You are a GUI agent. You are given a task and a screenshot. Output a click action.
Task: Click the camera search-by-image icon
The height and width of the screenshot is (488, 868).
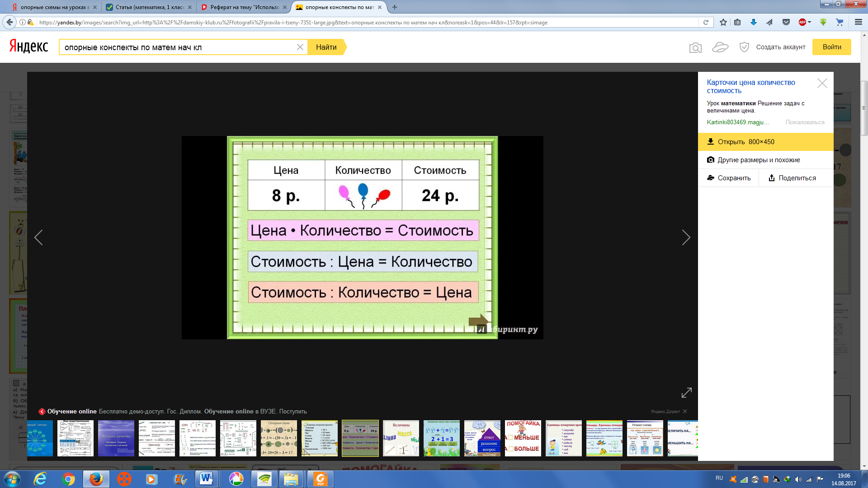pyautogui.click(x=695, y=47)
